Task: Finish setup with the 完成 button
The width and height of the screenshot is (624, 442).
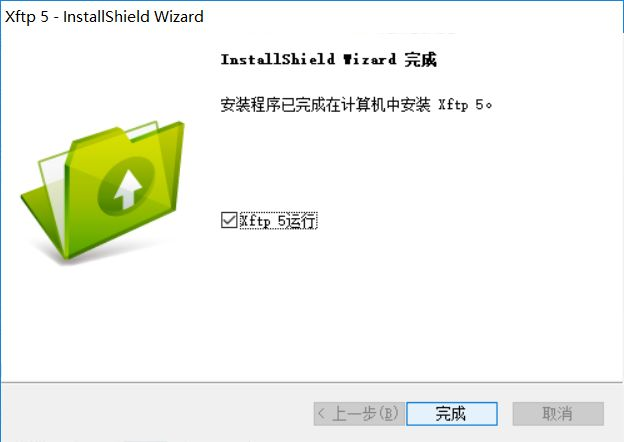Action: tap(452, 414)
